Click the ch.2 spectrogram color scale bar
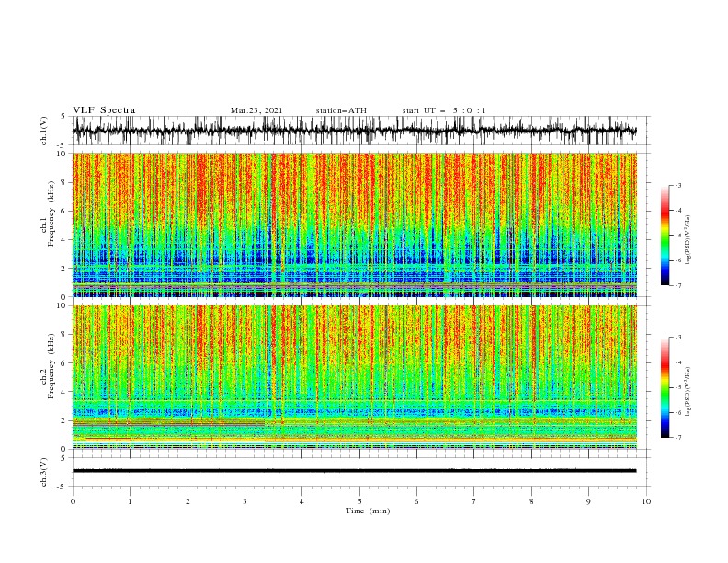This screenshot has width=728, height=563. (x=665, y=387)
